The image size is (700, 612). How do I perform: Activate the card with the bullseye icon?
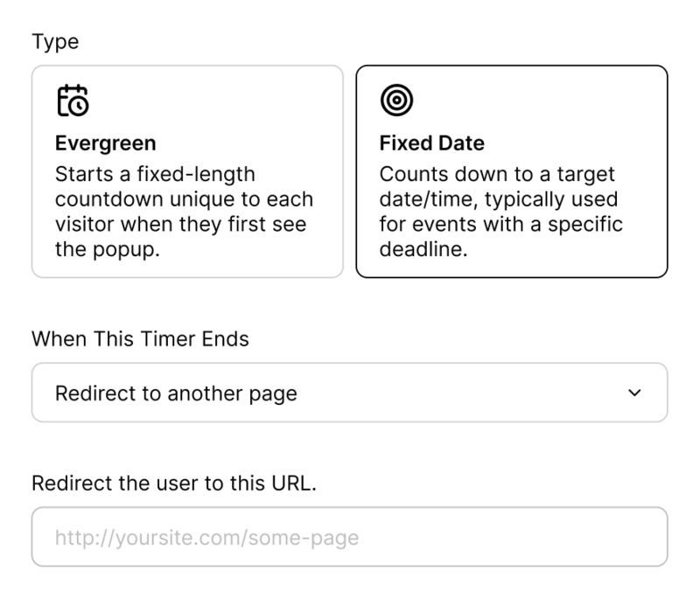coord(512,171)
